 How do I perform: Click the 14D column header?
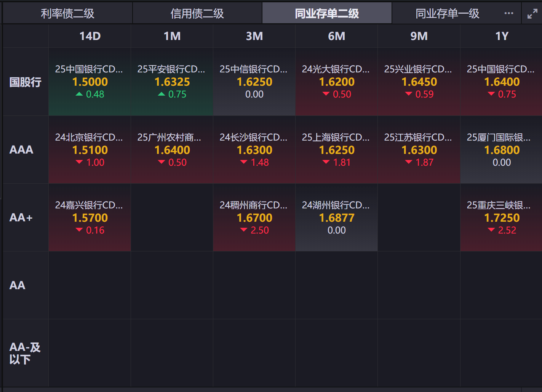(x=90, y=36)
